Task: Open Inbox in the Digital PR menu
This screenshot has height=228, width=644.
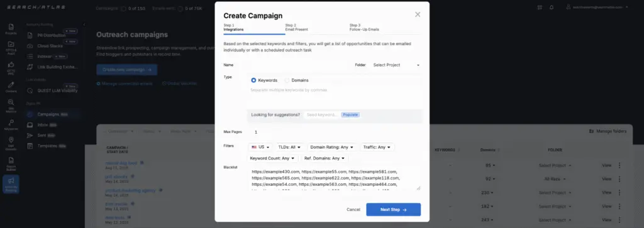Action: click(42, 124)
